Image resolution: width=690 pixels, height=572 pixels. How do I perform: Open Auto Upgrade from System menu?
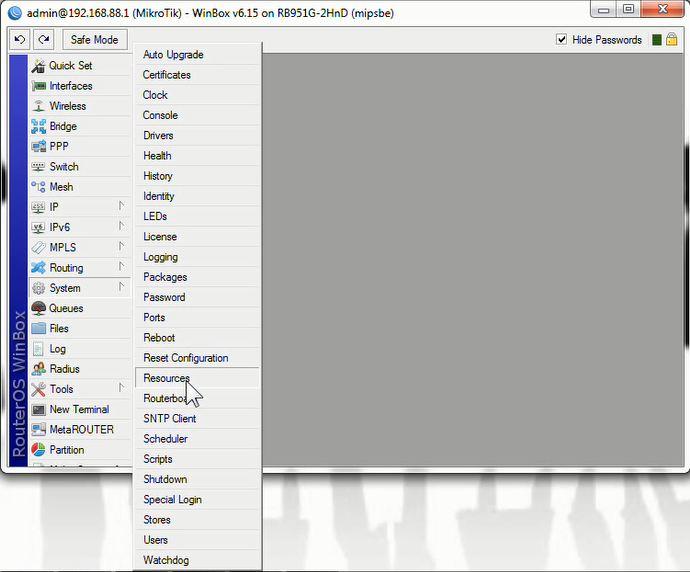pyautogui.click(x=197, y=55)
